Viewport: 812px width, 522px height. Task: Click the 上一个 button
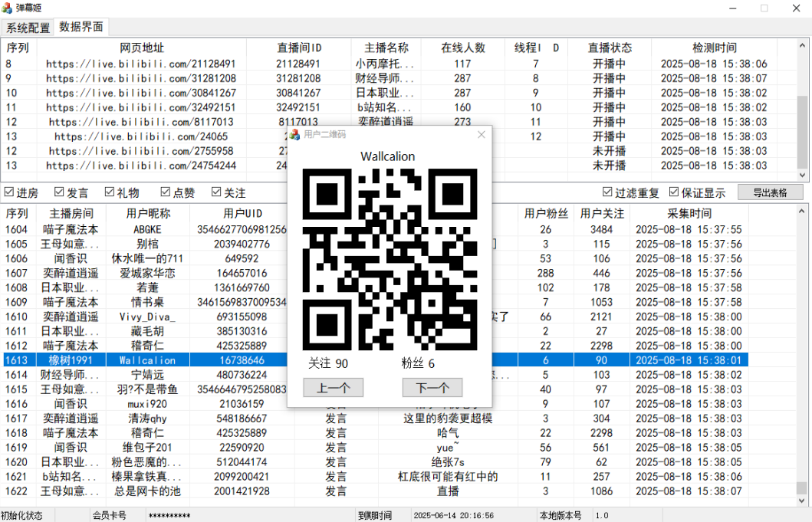(333, 387)
